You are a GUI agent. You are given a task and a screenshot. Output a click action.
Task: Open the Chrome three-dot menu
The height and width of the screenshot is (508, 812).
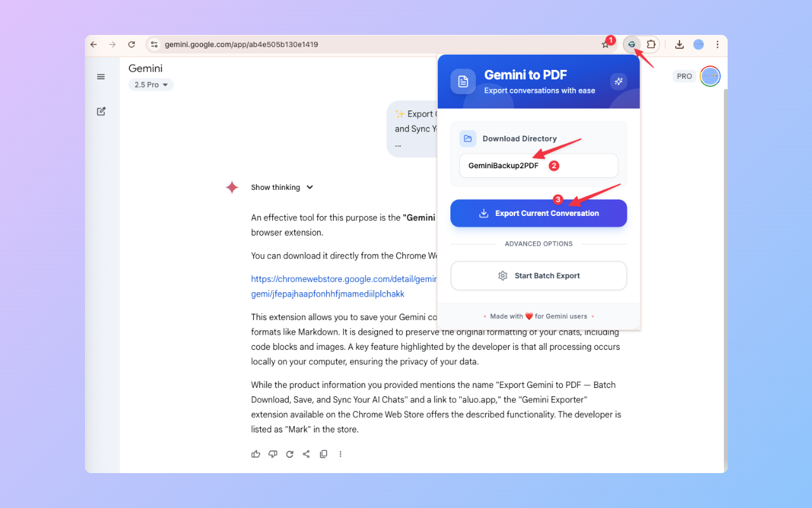pos(717,44)
